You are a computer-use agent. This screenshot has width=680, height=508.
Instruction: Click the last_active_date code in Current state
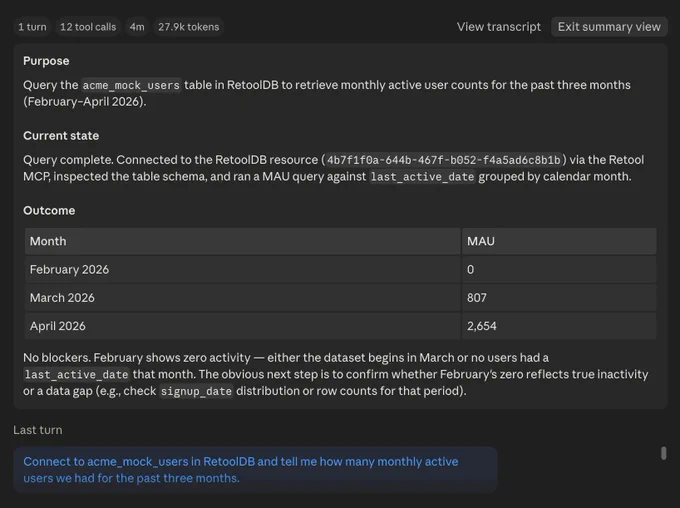(x=422, y=177)
